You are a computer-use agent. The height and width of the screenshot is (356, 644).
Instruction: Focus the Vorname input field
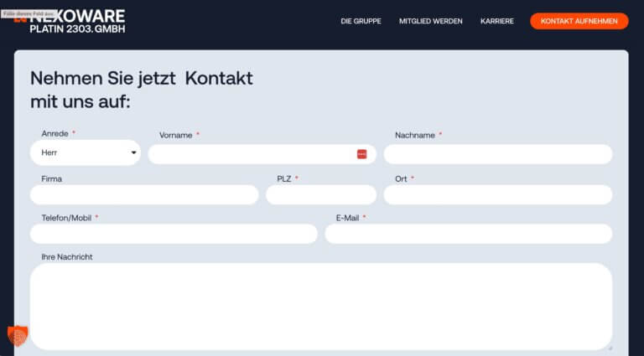[262, 154]
